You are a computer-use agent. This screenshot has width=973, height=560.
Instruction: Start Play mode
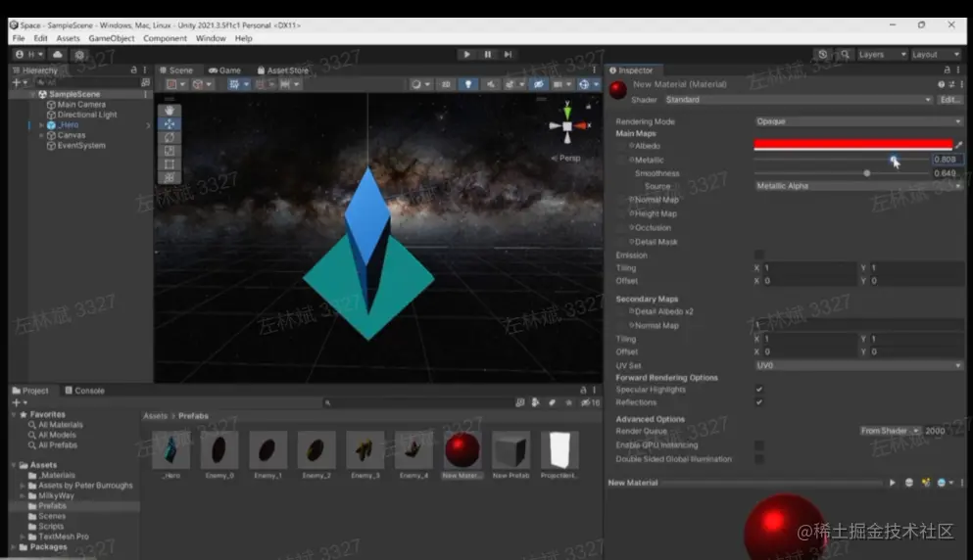click(466, 55)
